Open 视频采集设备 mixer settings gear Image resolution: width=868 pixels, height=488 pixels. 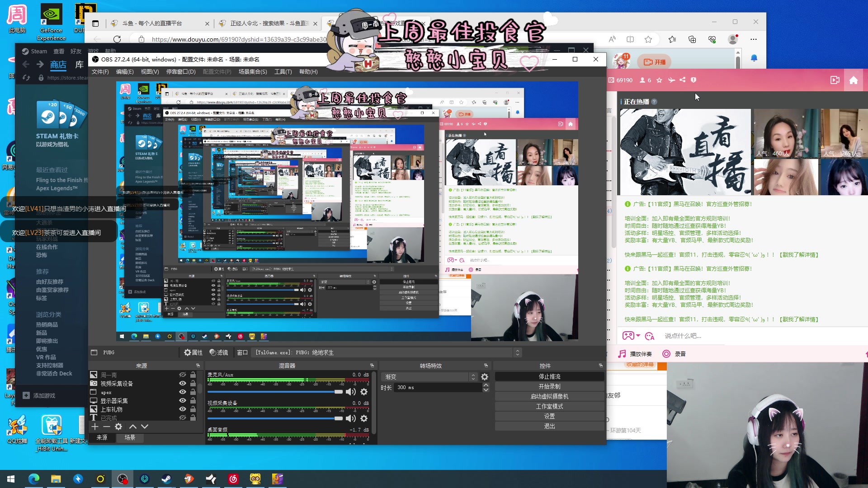pyautogui.click(x=364, y=419)
